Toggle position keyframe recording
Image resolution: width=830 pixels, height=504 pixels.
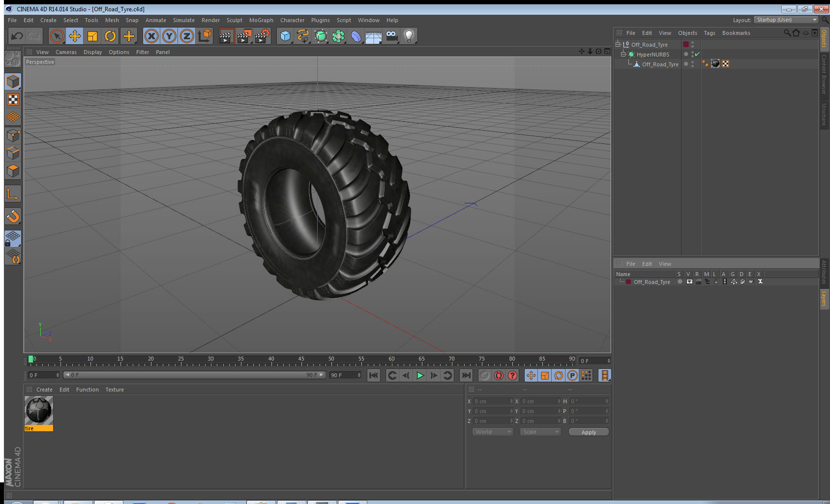(x=531, y=375)
